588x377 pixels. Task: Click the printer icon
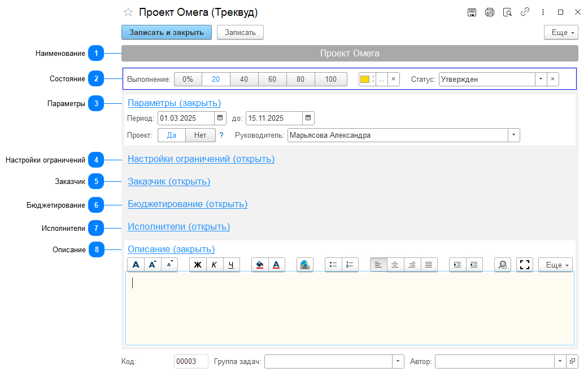489,12
